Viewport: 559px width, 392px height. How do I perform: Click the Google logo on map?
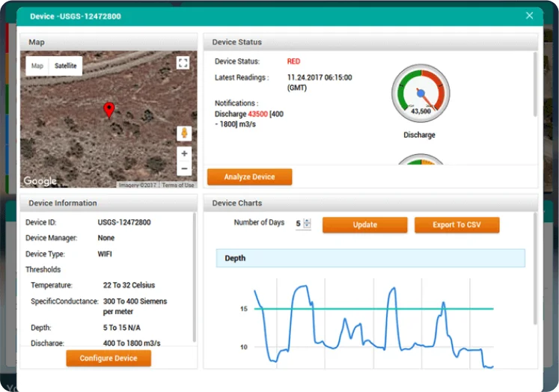point(40,181)
